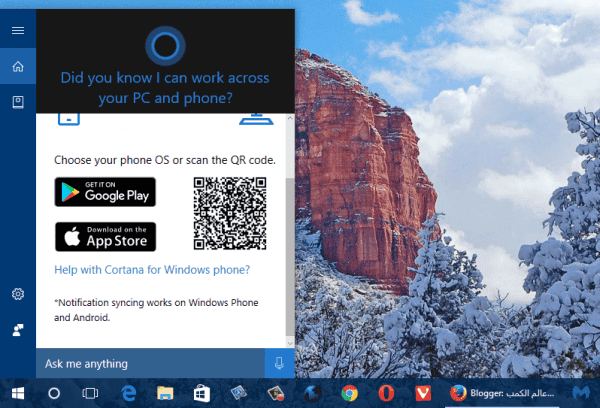Open the Cortana Notebook
600x408 pixels.
tap(18, 102)
